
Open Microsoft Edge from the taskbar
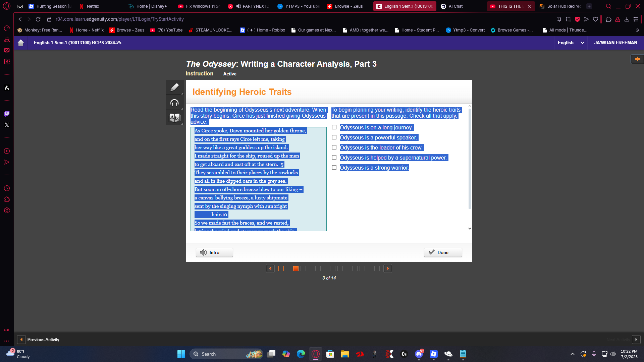[x=301, y=354]
